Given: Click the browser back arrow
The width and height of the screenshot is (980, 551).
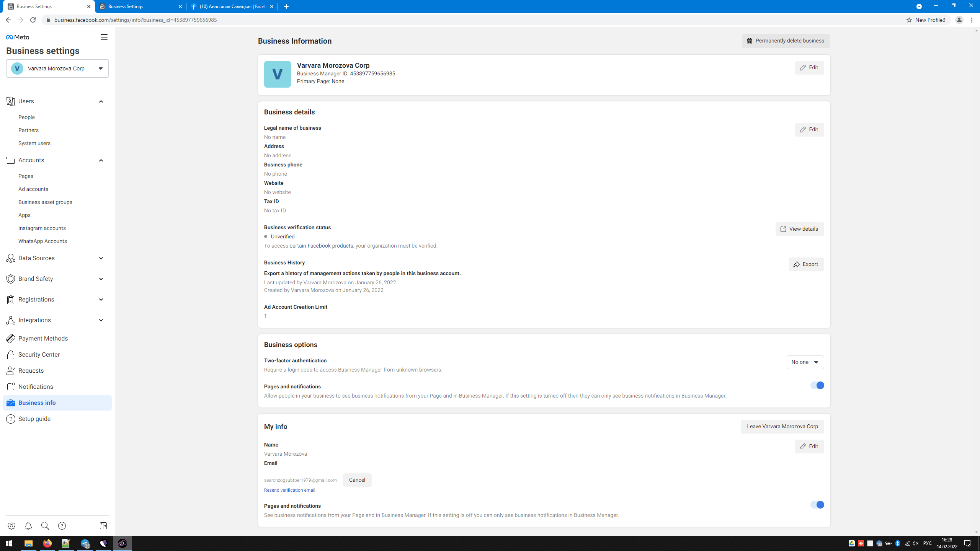Looking at the screenshot, I should 8,20.
